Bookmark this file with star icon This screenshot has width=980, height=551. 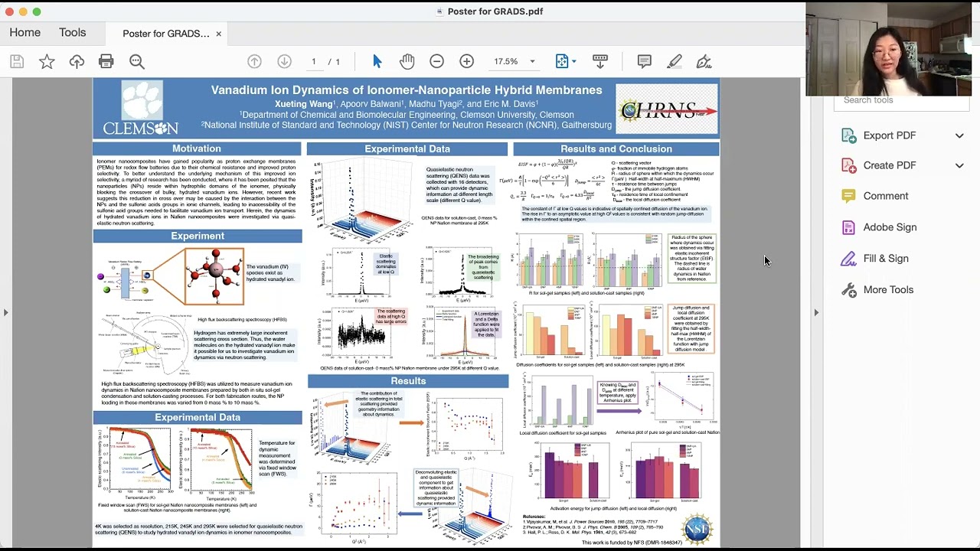point(47,61)
